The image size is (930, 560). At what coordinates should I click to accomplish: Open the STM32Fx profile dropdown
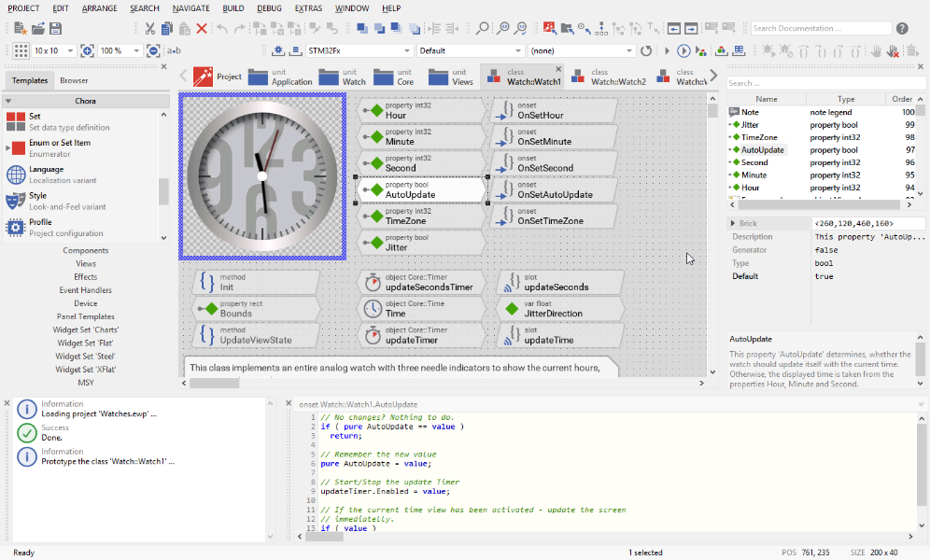[x=407, y=50]
